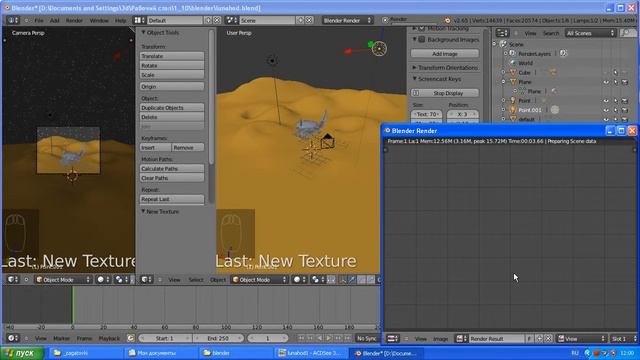This screenshot has height=360, width=640.
Task: Click the Point.001 lamp data icon in Outliner
Action: tap(555, 110)
